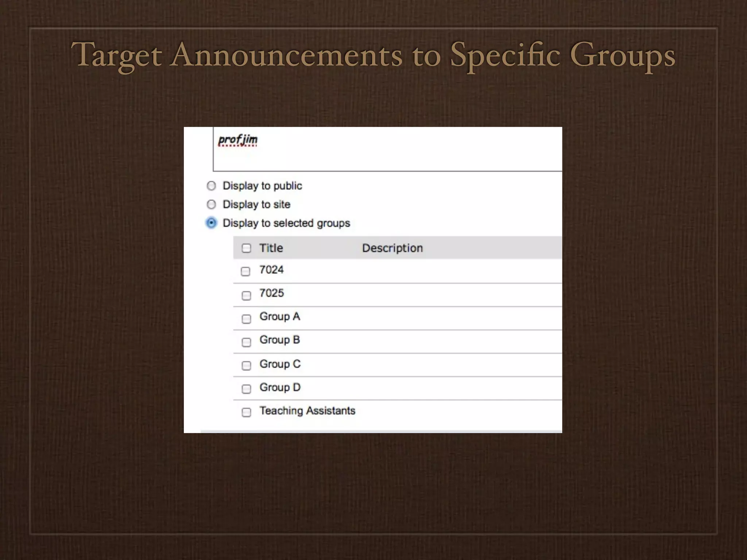Click the Display to selected groups label
The width and height of the screenshot is (747, 560).
pos(286,223)
